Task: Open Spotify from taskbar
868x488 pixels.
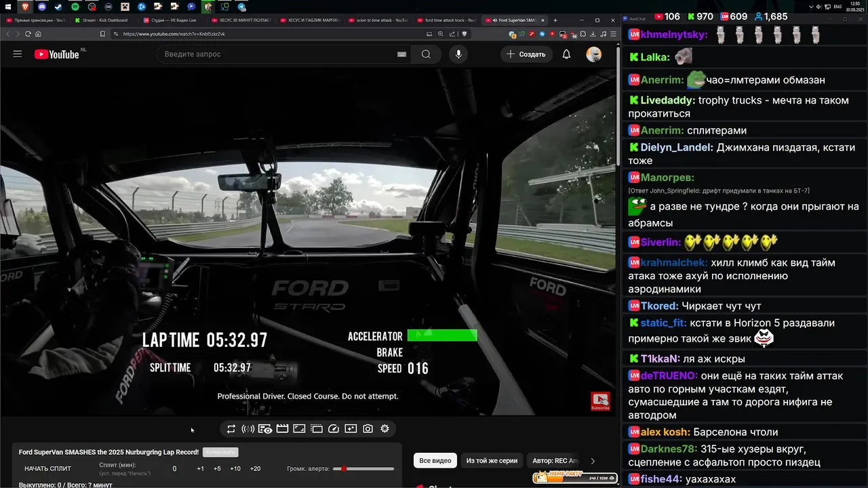Action: pyautogui.click(x=75, y=7)
